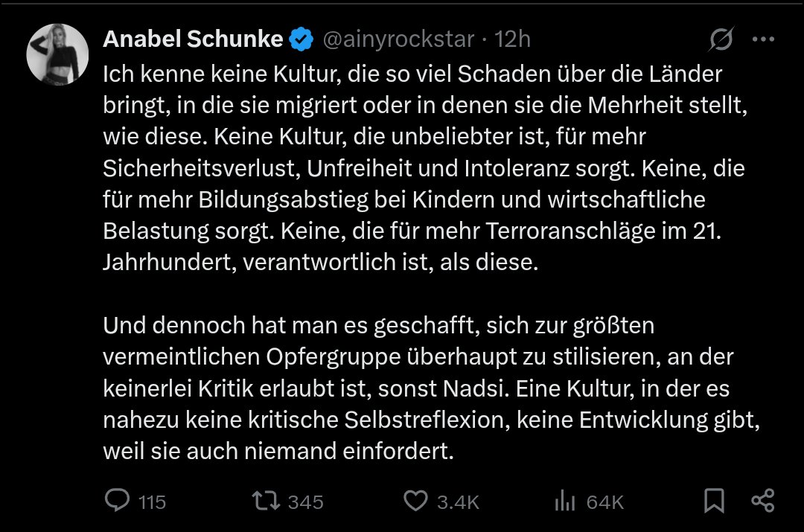Click the share icon
804x532 pixels.
[763, 501]
